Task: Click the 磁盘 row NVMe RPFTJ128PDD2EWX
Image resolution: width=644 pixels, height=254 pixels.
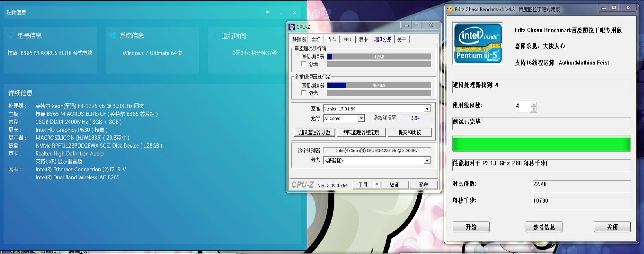Action: pyautogui.click(x=85, y=146)
